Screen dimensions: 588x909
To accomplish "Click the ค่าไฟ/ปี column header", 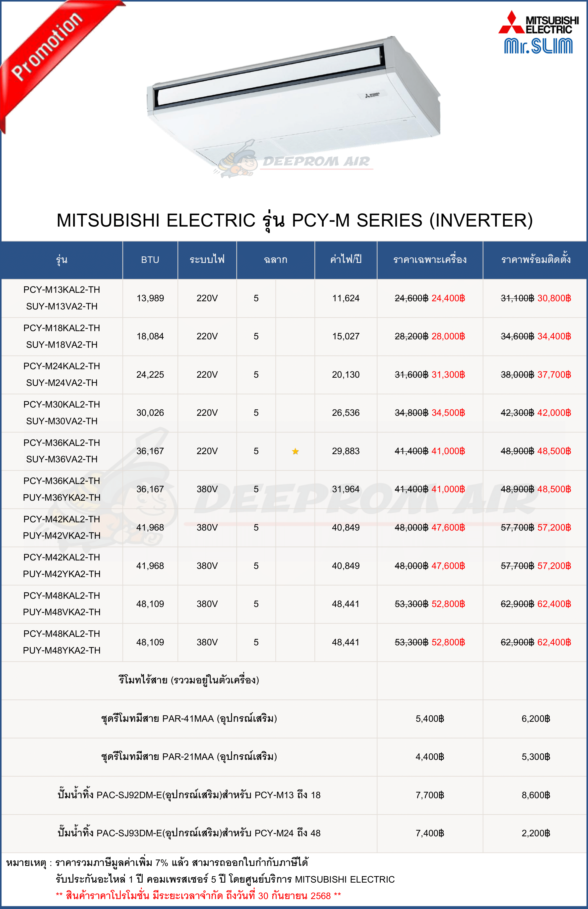I will 346,260.
